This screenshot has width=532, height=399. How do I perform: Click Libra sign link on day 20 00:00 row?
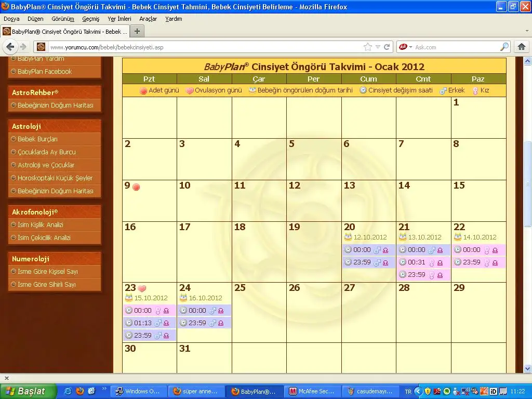[x=385, y=250]
